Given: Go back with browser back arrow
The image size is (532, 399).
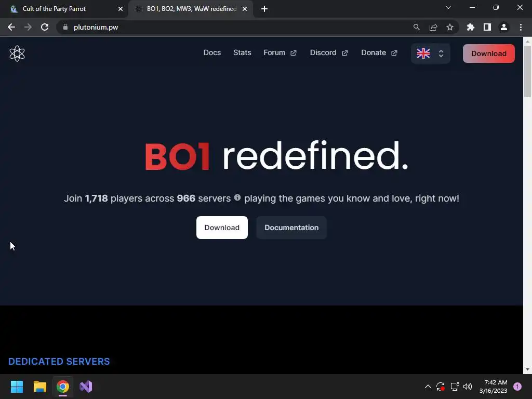Looking at the screenshot, I should 11,27.
